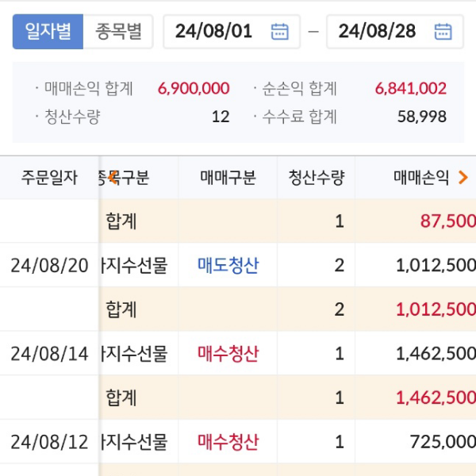Open the end date calendar picker
The height and width of the screenshot is (476, 476).
point(443,32)
